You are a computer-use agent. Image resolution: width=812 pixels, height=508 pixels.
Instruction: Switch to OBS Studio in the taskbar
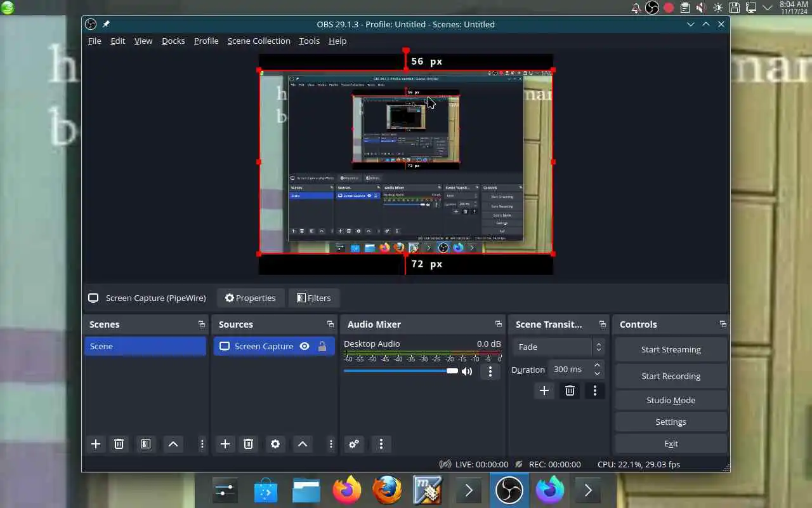tap(509, 490)
